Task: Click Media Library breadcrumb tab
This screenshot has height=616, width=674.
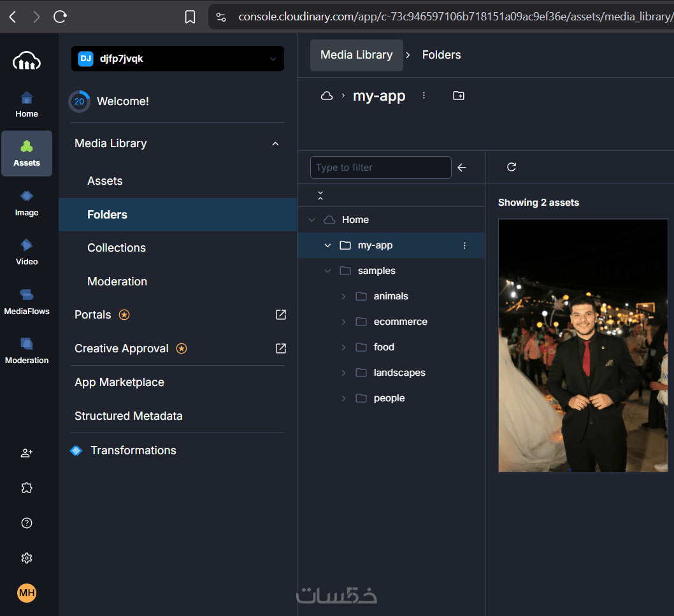Action: pyautogui.click(x=356, y=55)
